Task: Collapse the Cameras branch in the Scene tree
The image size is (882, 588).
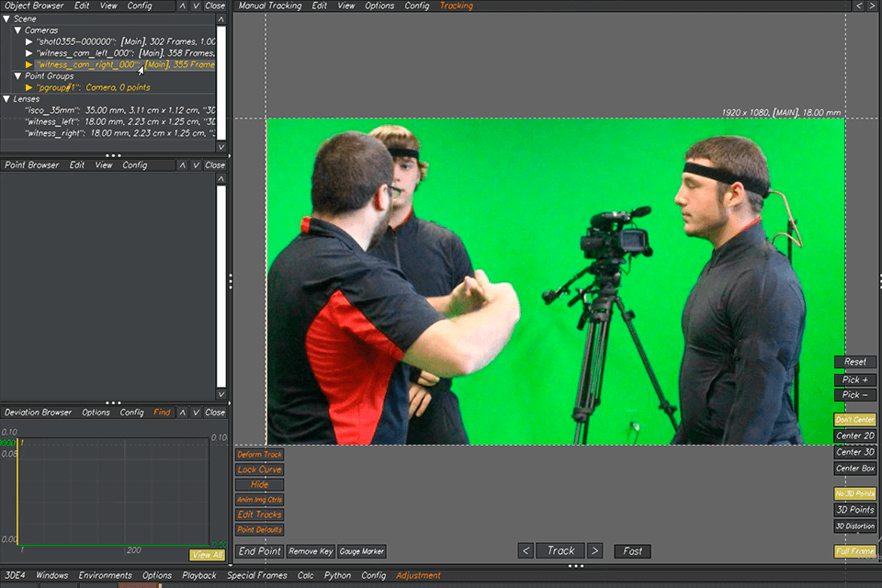Action: coord(18,28)
